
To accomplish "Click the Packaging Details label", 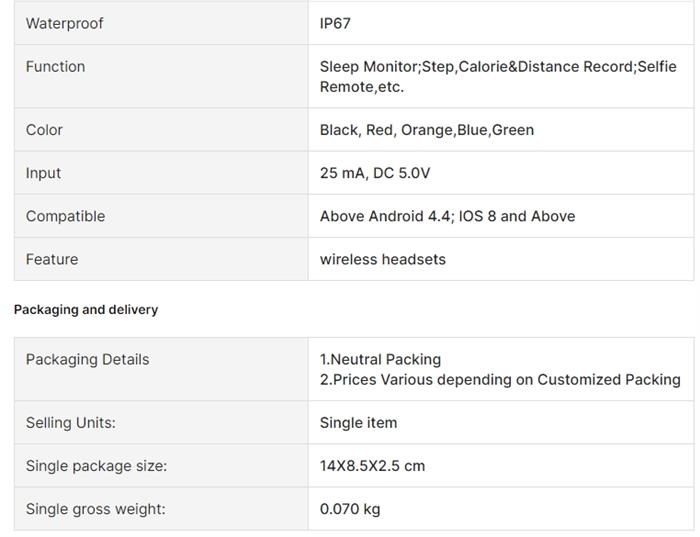I will pyautogui.click(x=88, y=359).
